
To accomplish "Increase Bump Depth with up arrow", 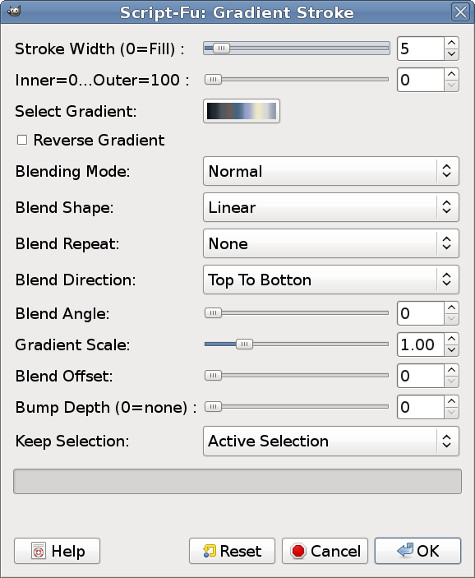I will (451, 401).
